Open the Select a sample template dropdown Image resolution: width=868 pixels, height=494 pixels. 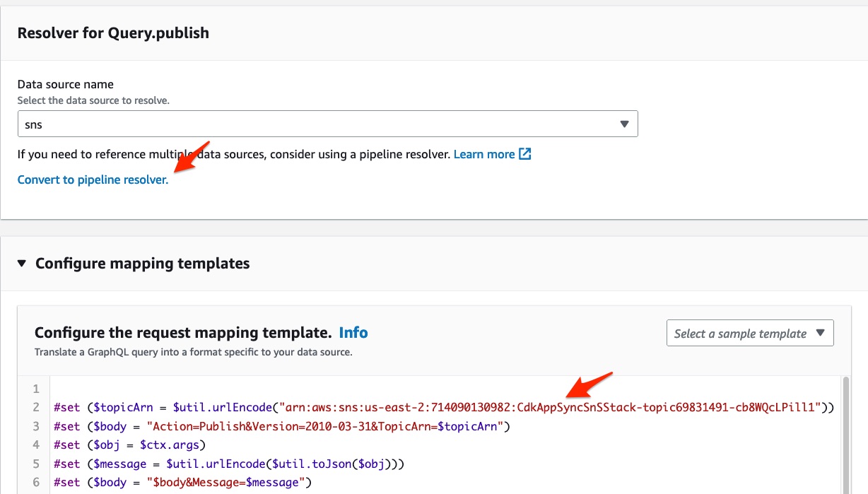tap(750, 334)
